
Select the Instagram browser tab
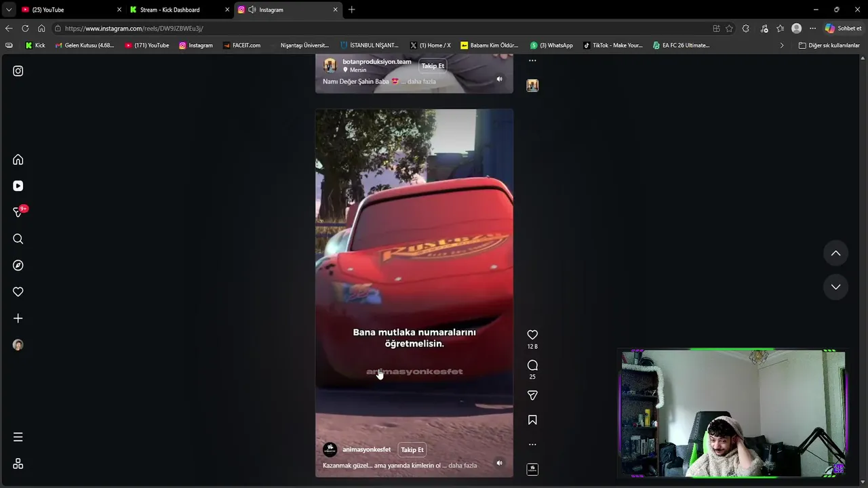pos(288,9)
